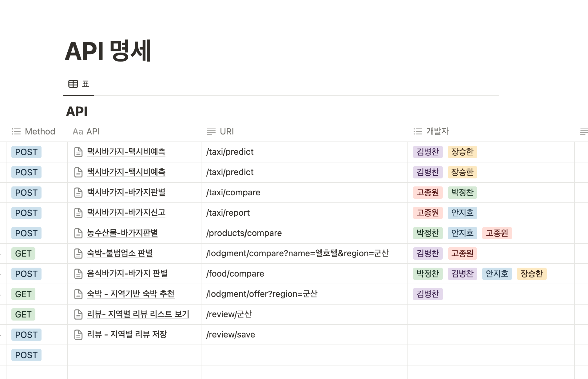Click 고종원 tag in /taxi/compare row

[x=428, y=193]
